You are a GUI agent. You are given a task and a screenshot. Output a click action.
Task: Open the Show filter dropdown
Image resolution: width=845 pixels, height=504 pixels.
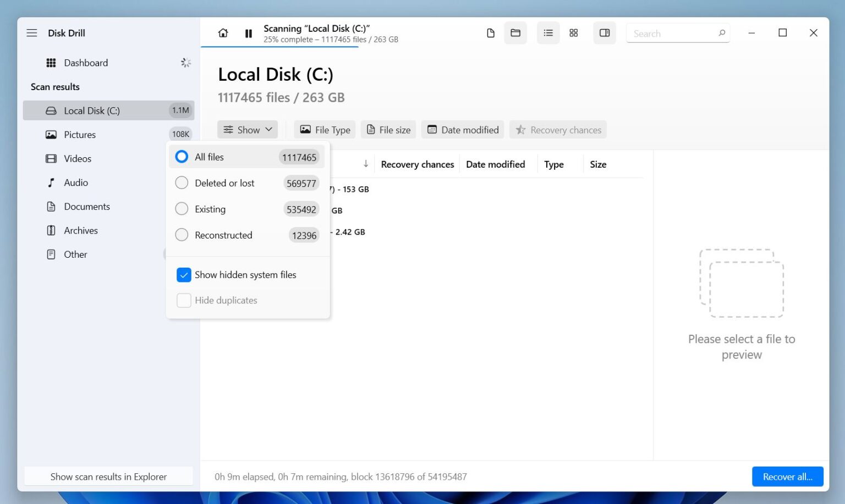[x=248, y=130]
